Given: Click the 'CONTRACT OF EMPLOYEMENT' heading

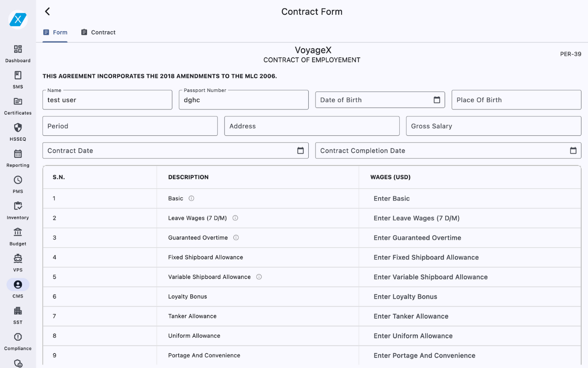Looking at the screenshot, I should click(312, 60).
